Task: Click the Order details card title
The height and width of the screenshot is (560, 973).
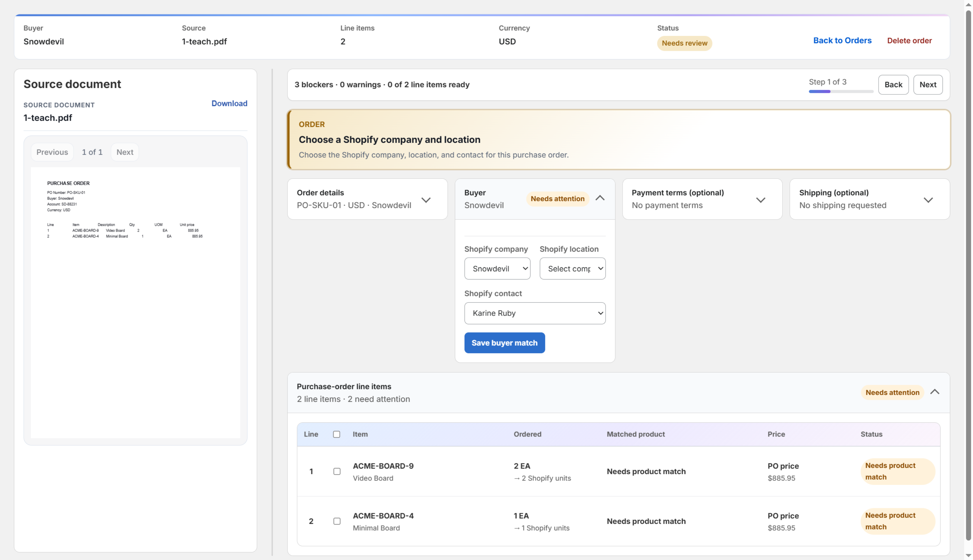Action: coord(320,193)
